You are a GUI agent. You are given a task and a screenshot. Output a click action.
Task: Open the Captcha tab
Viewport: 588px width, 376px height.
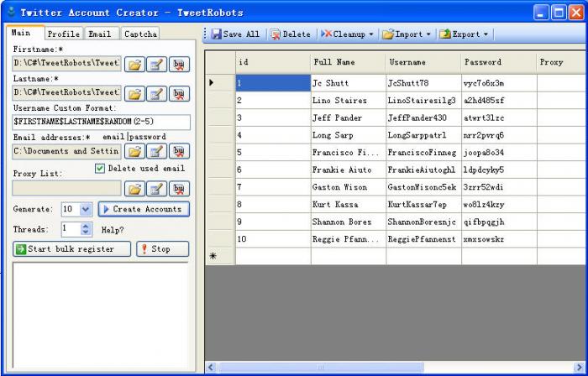[x=140, y=34]
